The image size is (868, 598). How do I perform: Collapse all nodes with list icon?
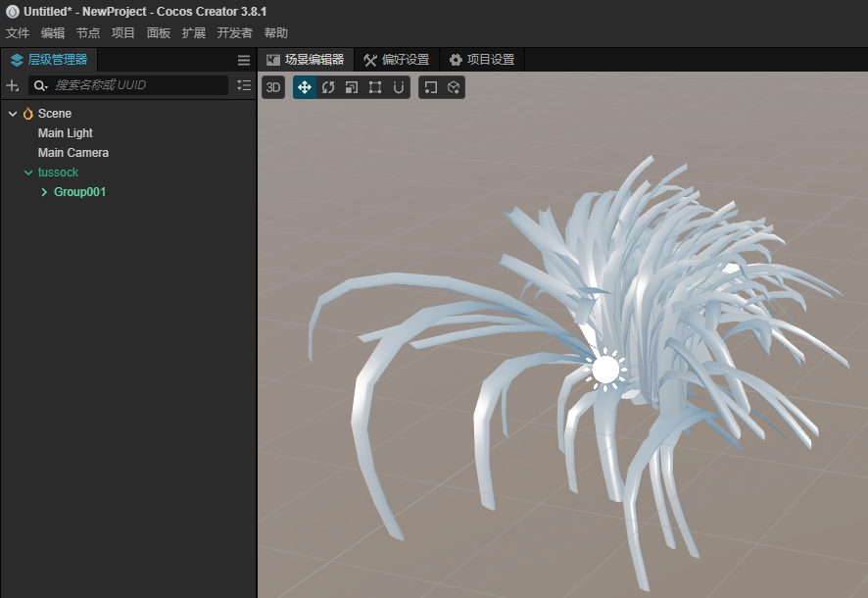coord(244,85)
